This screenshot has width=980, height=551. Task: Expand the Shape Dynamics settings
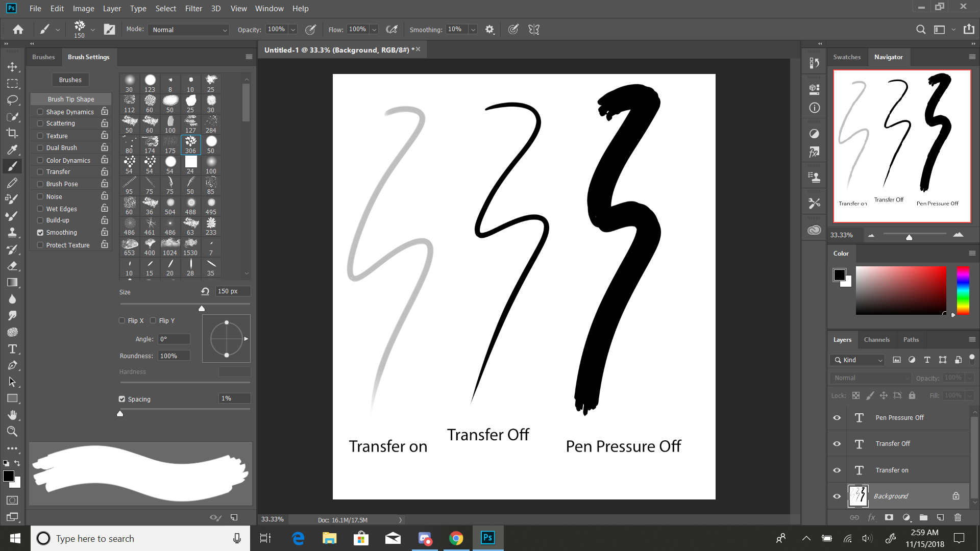[x=70, y=111]
